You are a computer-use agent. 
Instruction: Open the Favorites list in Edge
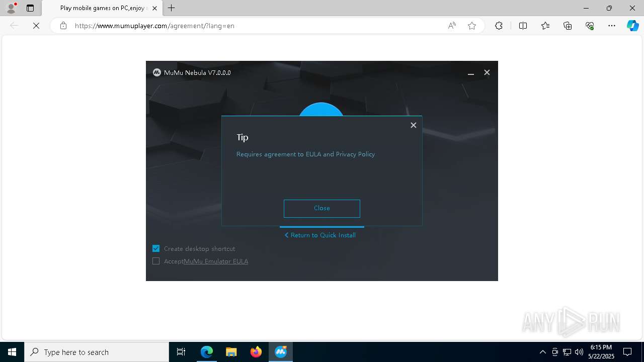545,26
